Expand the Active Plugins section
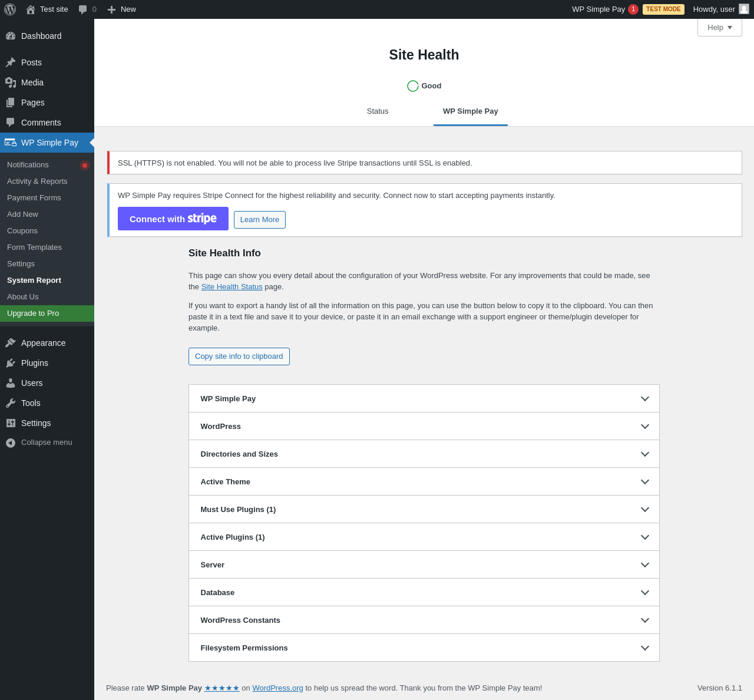The width and height of the screenshot is (754, 700). pyautogui.click(x=424, y=537)
